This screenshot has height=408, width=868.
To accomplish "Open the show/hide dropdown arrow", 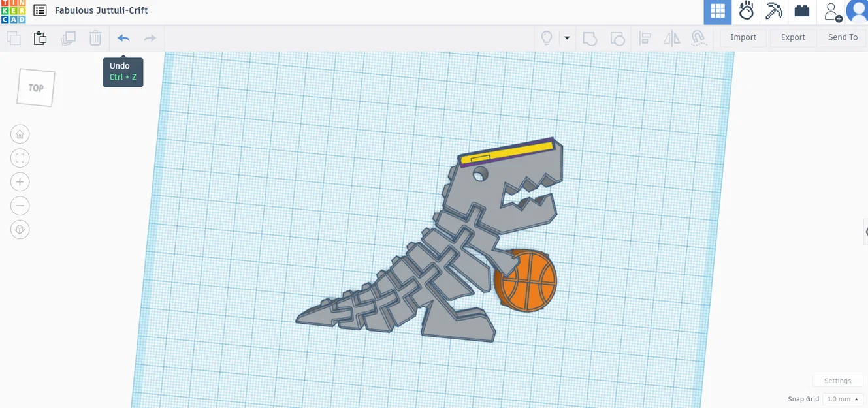I will tap(566, 38).
